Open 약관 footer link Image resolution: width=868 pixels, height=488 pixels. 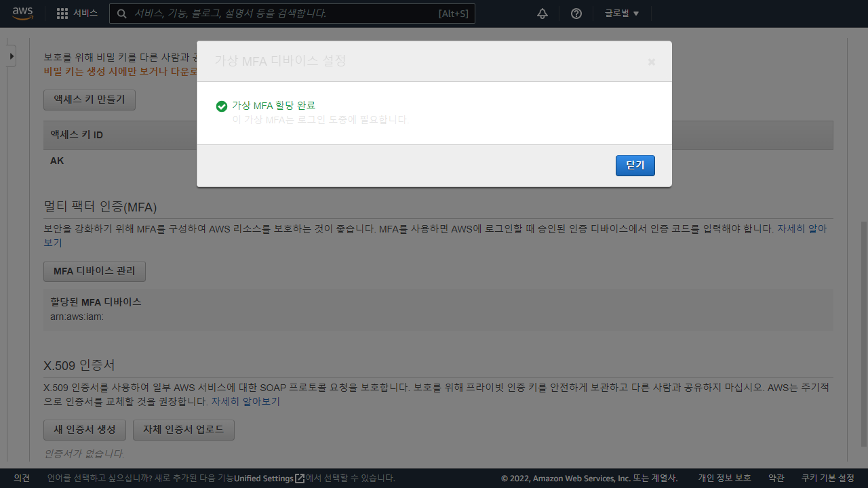coord(776,479)
